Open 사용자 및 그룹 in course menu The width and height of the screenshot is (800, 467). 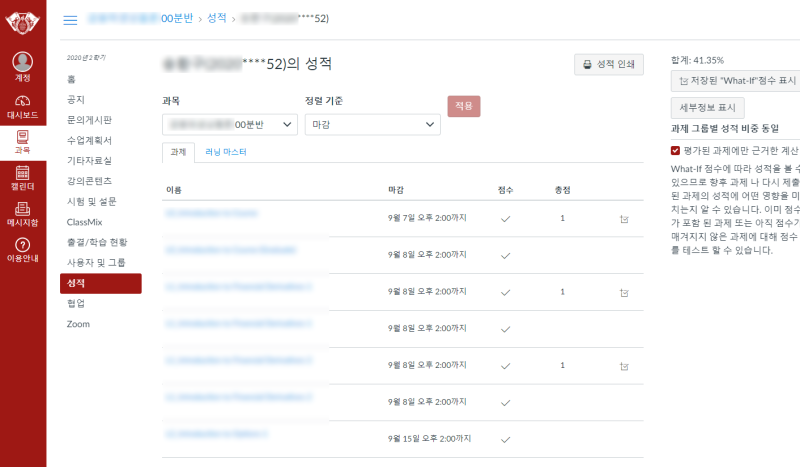point(96,263)
